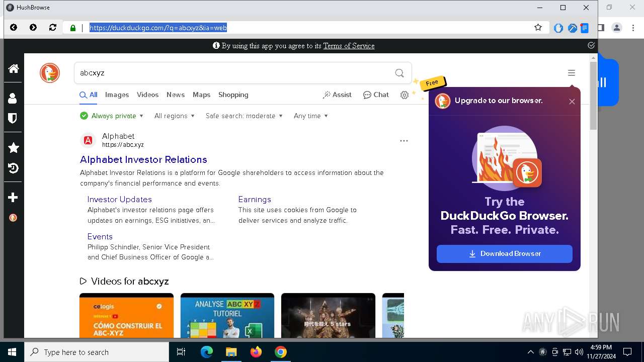Open Events sublink

click(100, 237)
